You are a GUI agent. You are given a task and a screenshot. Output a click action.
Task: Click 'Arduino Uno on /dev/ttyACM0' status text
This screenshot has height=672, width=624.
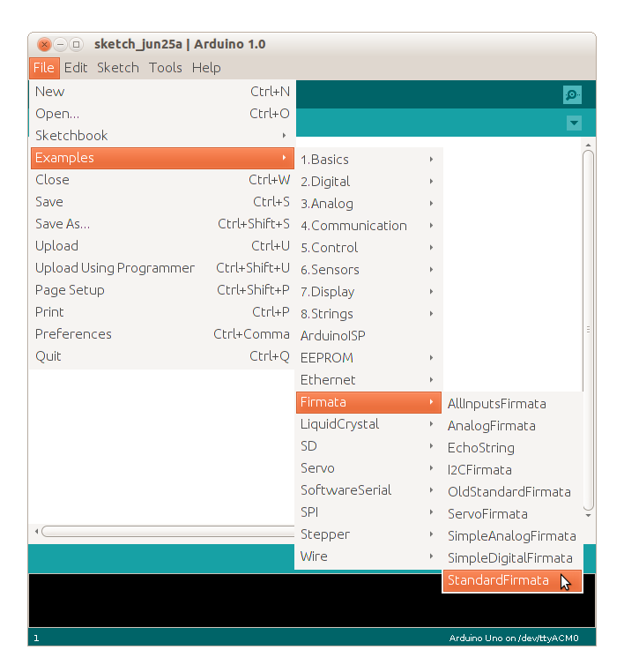click(x=514, y=638)
